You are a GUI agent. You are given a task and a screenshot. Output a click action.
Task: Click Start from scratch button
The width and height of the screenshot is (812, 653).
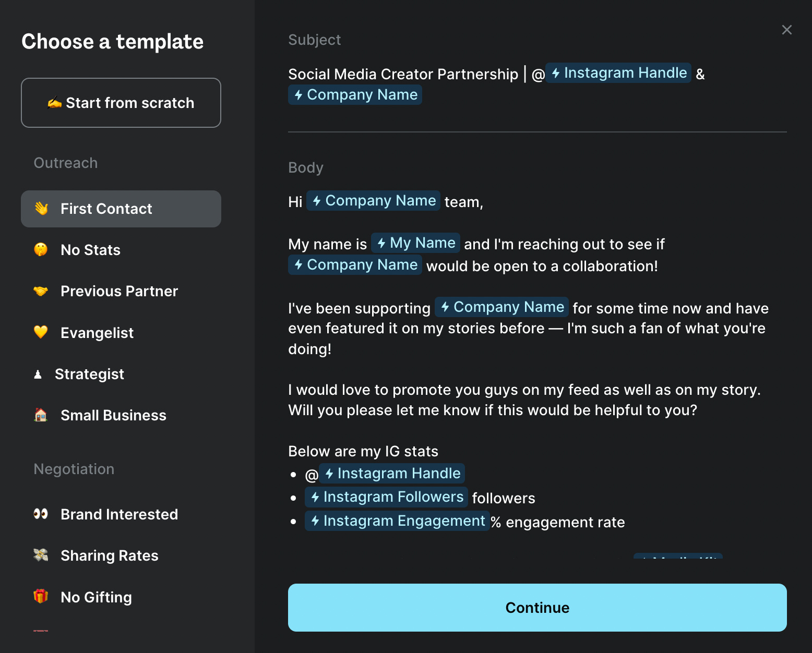point(121,103)
